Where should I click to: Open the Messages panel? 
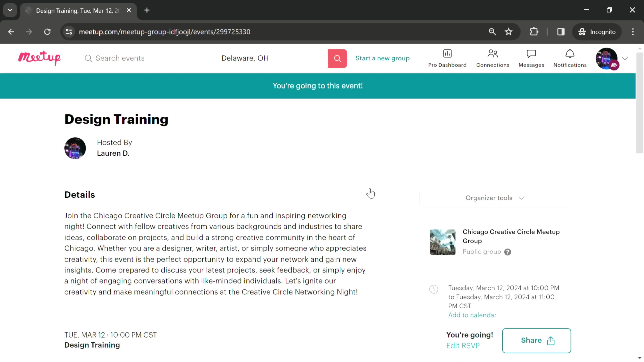(531, 57)
